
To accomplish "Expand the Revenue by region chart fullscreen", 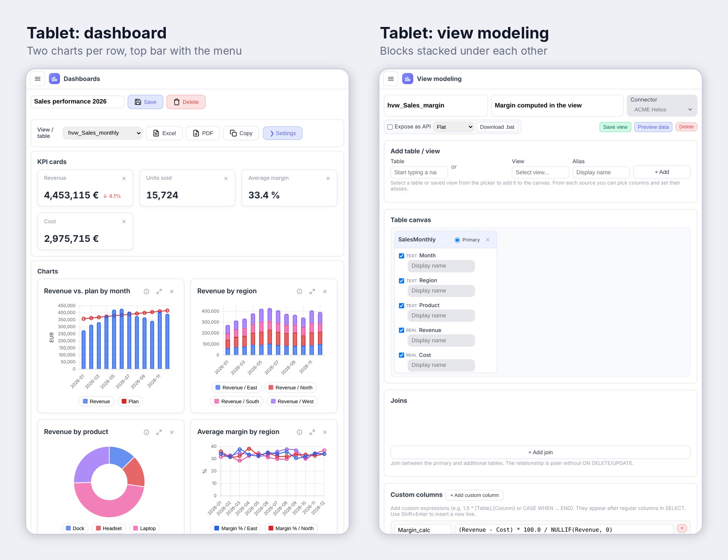I will (x=312, y=292).
